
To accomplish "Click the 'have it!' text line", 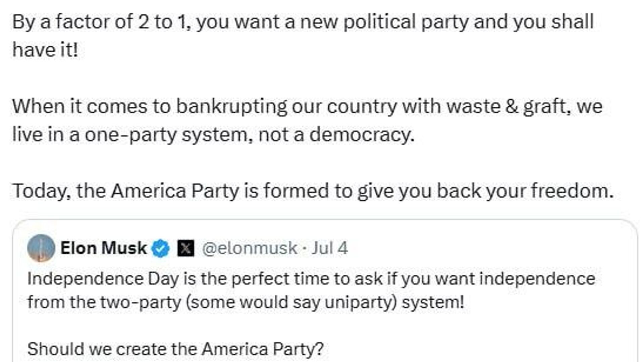I will [x=45, y=50].
